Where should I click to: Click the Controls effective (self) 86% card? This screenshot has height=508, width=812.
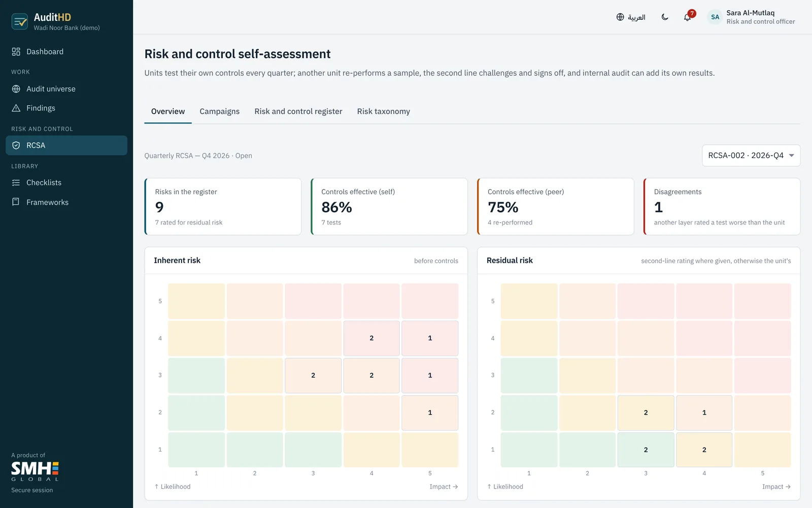[x=389, y=207]
